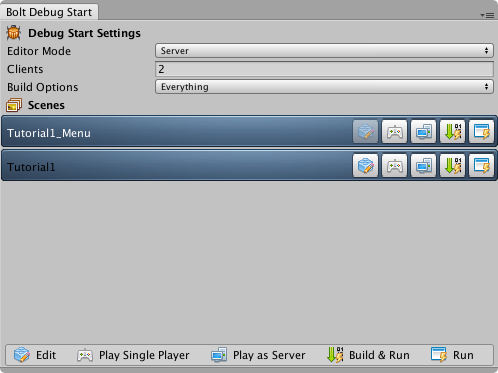Click Edit icon in Tutorial1_Menu row
Image resolution: width=498 pixels, height=373 pixels.
tap(365, 132)
